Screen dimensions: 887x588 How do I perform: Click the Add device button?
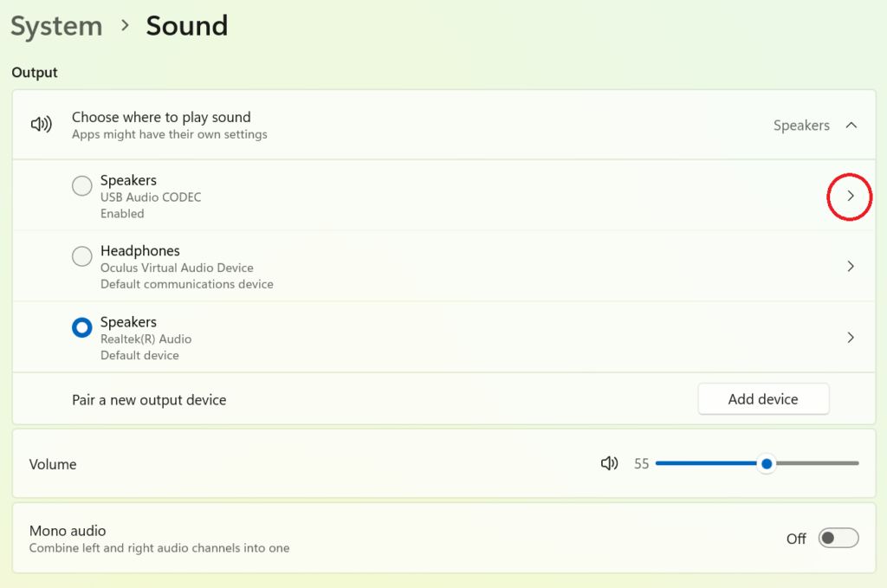[x=763, y=399]
